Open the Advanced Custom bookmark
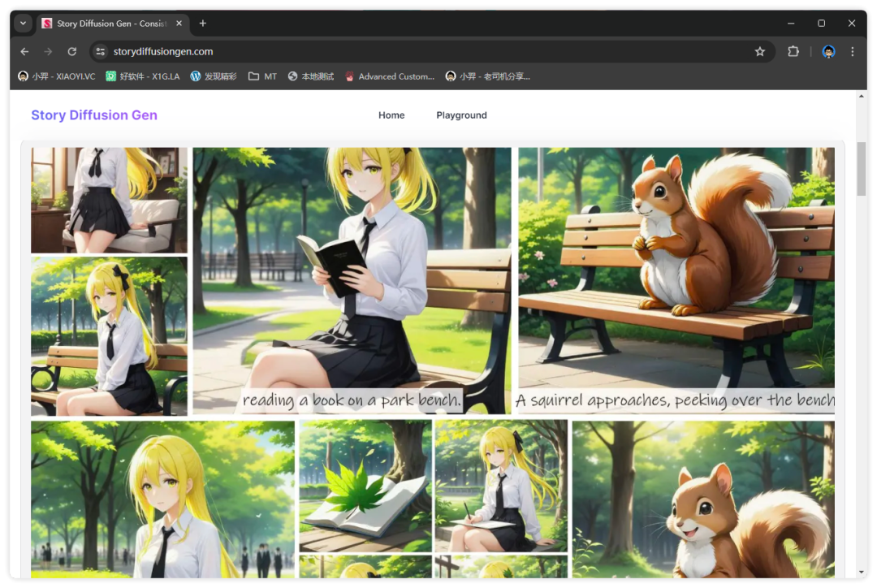Viewport: 877px width, 588px height. point(390,76)
